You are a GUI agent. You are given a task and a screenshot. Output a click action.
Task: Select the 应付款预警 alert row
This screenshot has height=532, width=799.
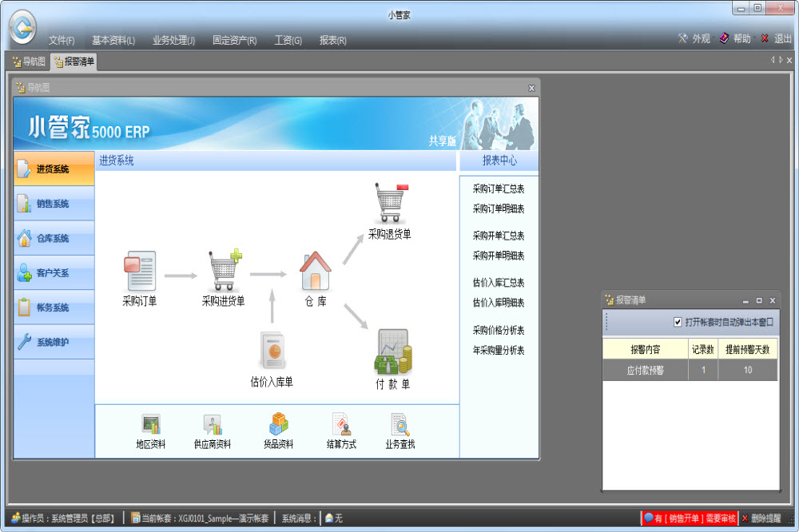[646, 371]
